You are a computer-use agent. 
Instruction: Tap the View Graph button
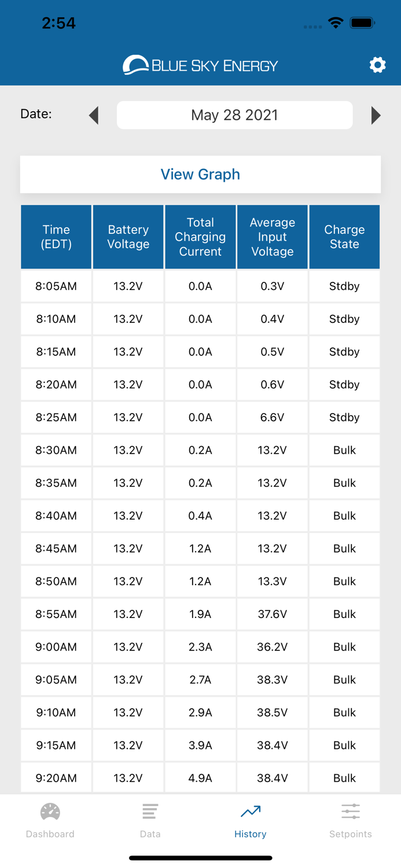tap(200, 174)
